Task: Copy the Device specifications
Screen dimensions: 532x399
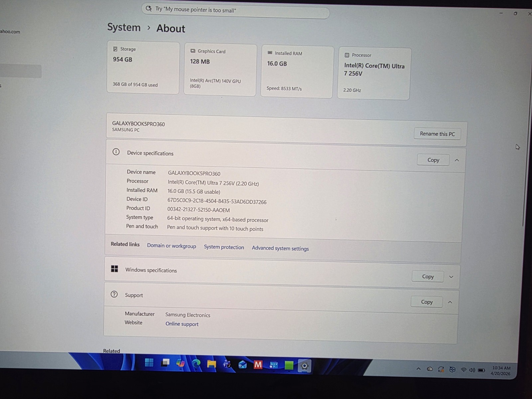Action: tap(433, 160)
